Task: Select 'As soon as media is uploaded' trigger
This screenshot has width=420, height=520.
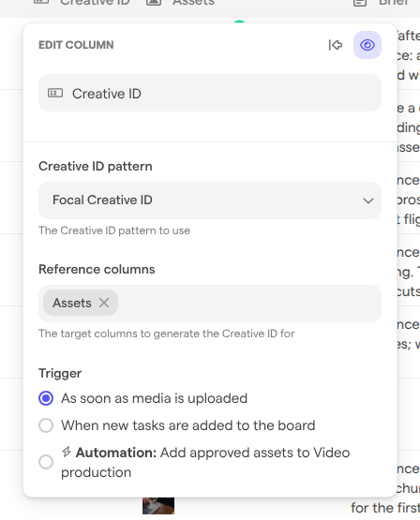Action: [x=46, y=398]
